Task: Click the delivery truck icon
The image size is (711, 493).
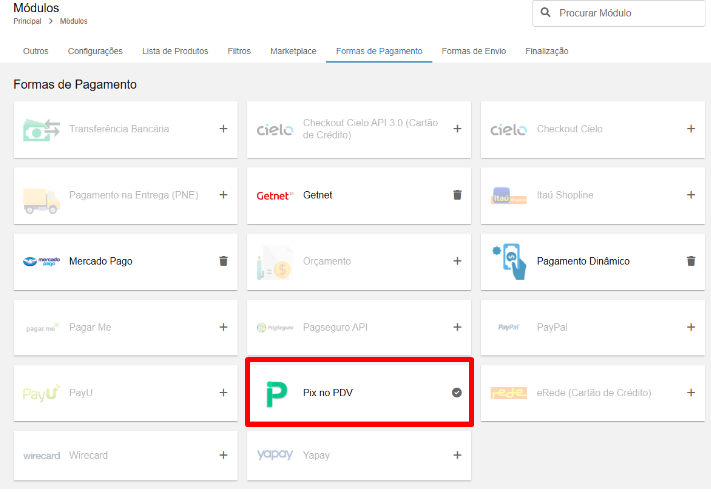Action: [x=41, y=201]
